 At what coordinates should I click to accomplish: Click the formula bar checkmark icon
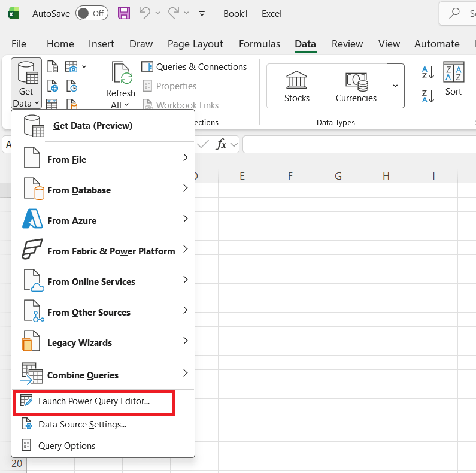click(203, 144)
